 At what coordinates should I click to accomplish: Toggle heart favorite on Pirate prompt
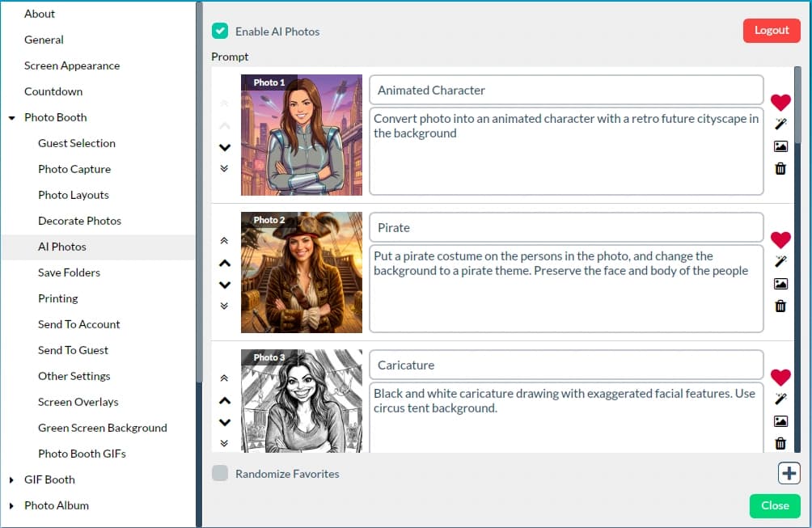coord(780,239)
